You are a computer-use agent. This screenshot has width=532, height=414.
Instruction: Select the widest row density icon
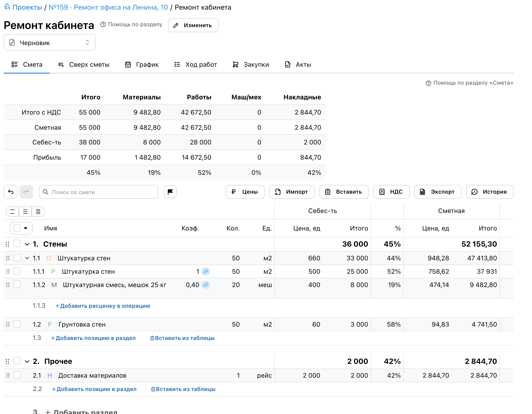click(38, 211)
